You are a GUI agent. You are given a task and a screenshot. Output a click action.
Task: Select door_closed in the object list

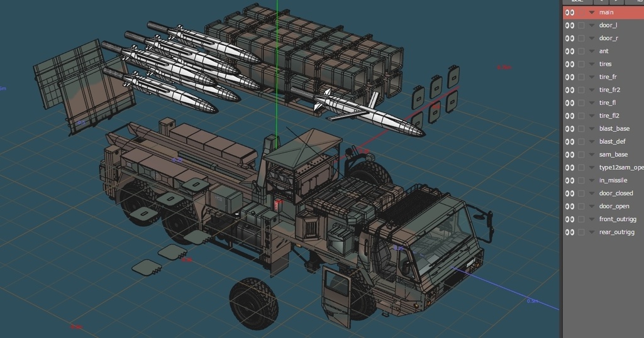[x=616, y=194]
